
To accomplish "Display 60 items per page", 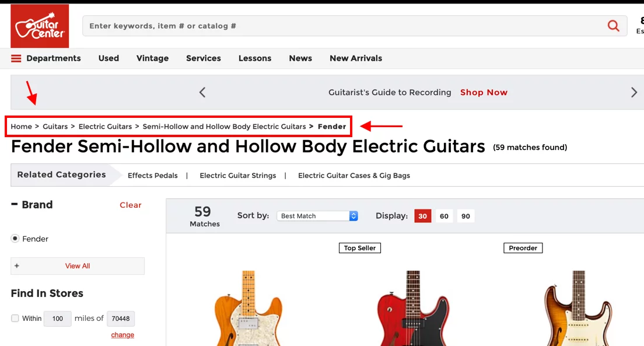I will coord(444,216).
